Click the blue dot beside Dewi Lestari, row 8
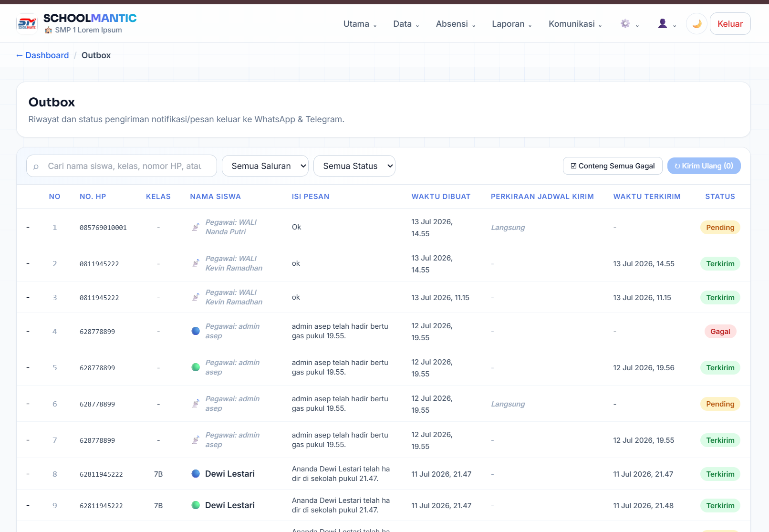769x532 pixels. pos(196,473)
